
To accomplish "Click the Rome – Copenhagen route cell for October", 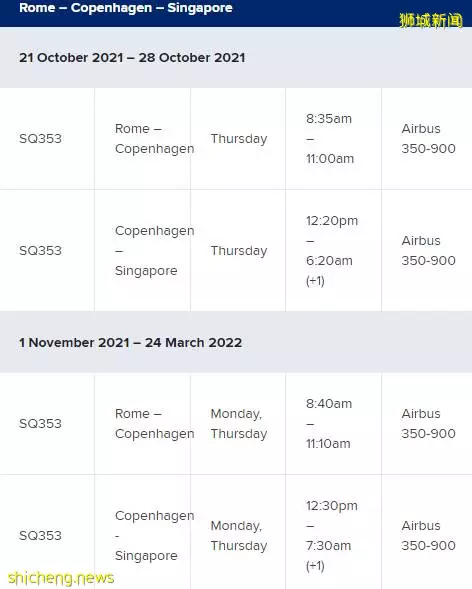I will click(x=154, y=139).
